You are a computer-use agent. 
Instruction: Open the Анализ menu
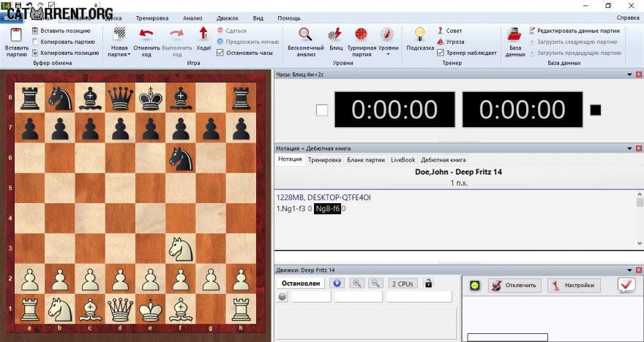(x=192, y=18)
